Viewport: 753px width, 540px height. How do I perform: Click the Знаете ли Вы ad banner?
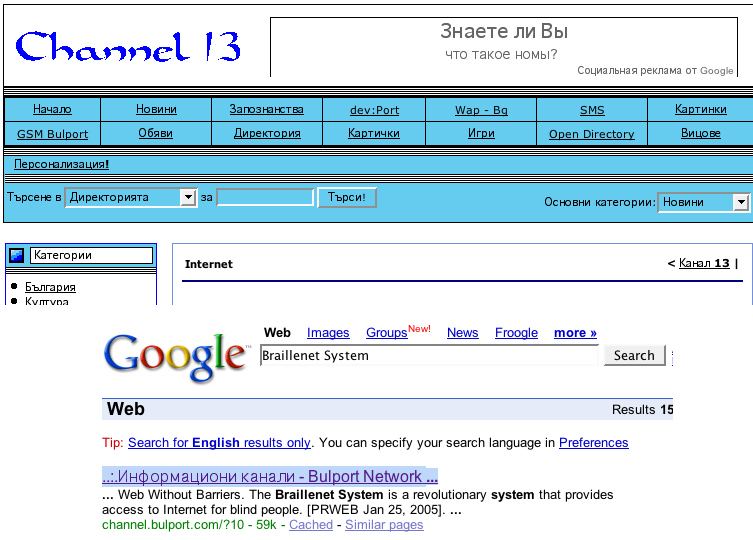(x=504, y=47)
